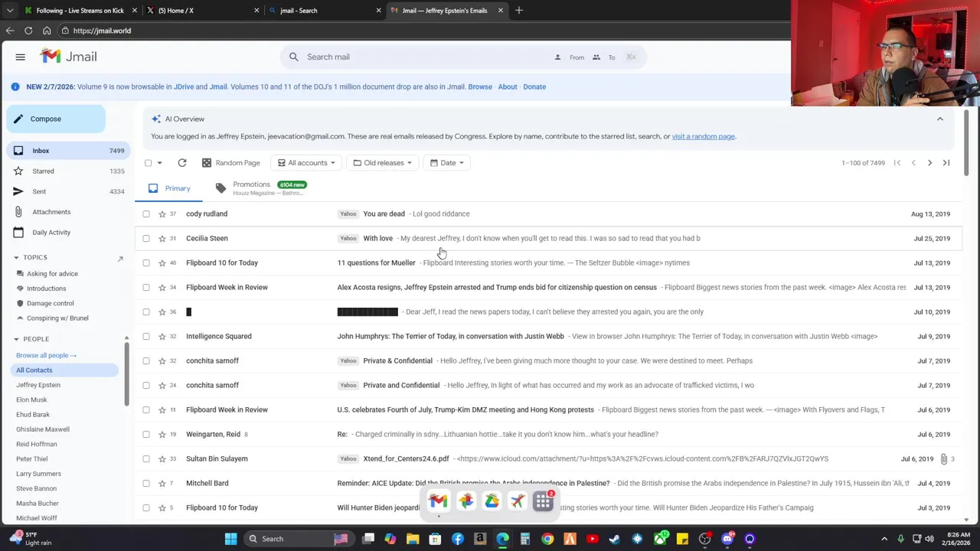Click the Gmail icon in floating dock

point(438,501)
